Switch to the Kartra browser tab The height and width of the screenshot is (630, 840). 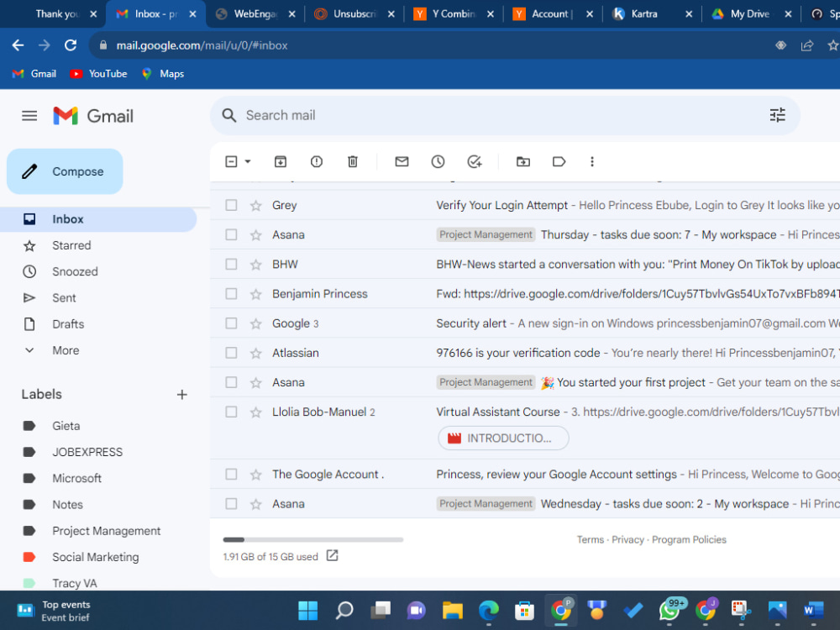[652, 14]
